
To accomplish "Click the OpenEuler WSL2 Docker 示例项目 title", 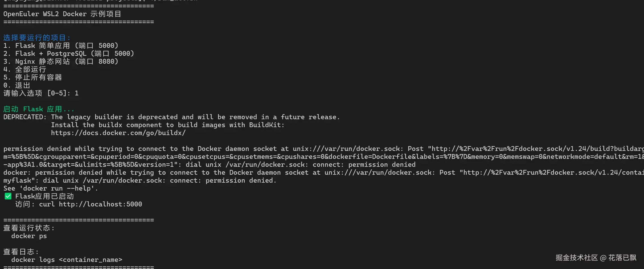I will pyautogui.click(x=62, y=14).
